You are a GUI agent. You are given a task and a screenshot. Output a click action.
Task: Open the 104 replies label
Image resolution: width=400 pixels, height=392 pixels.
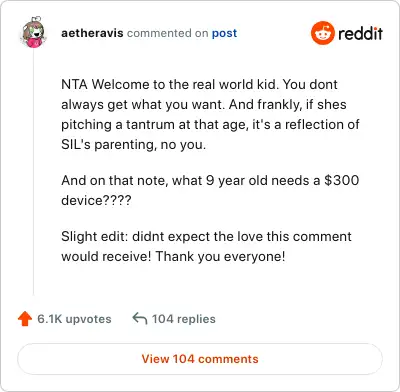pos(184,319)
